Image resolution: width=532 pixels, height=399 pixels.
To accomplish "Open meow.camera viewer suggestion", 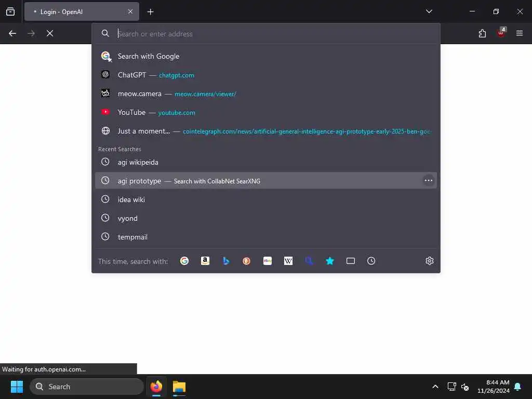I will point(266,94).
